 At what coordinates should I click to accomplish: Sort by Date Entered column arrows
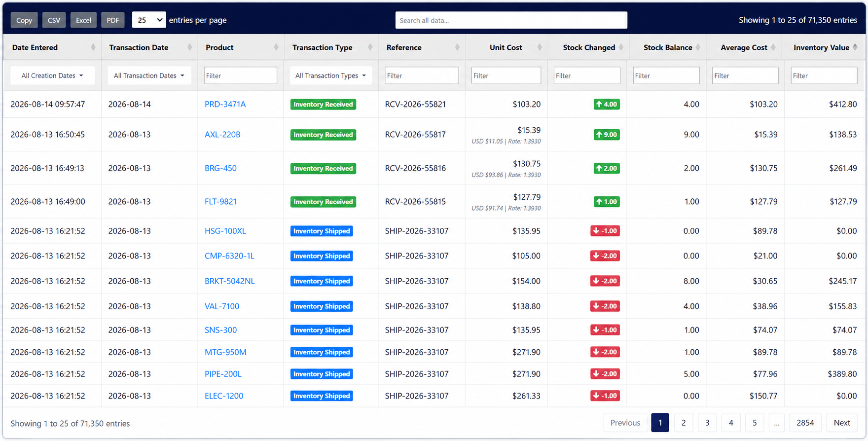tap(93, 47)
